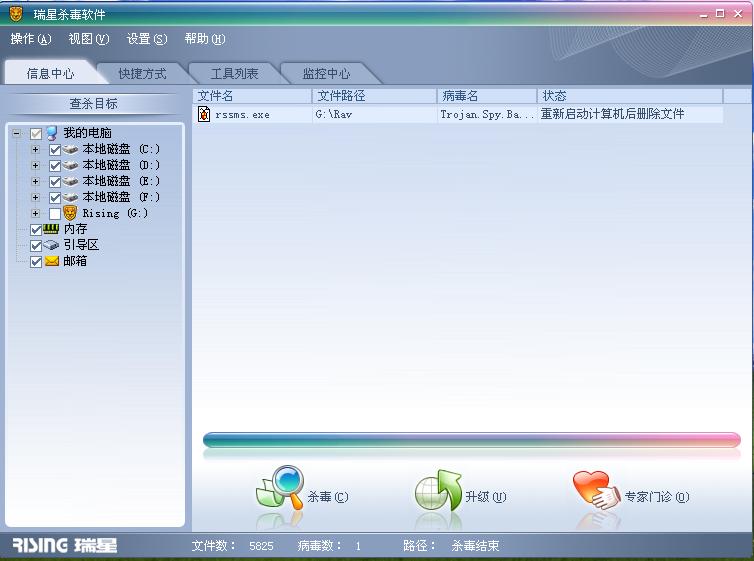Image resolution: width=754 pixels, height=561 pixels.
Task: Uncheck 本地磁盘 (D:) checkbox
Action: tap(55, 166)
